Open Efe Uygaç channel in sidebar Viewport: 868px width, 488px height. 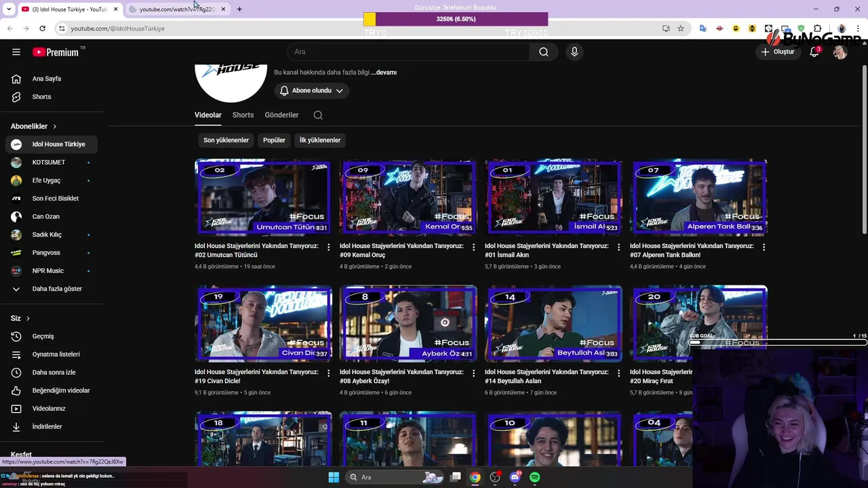pos(52,180)
